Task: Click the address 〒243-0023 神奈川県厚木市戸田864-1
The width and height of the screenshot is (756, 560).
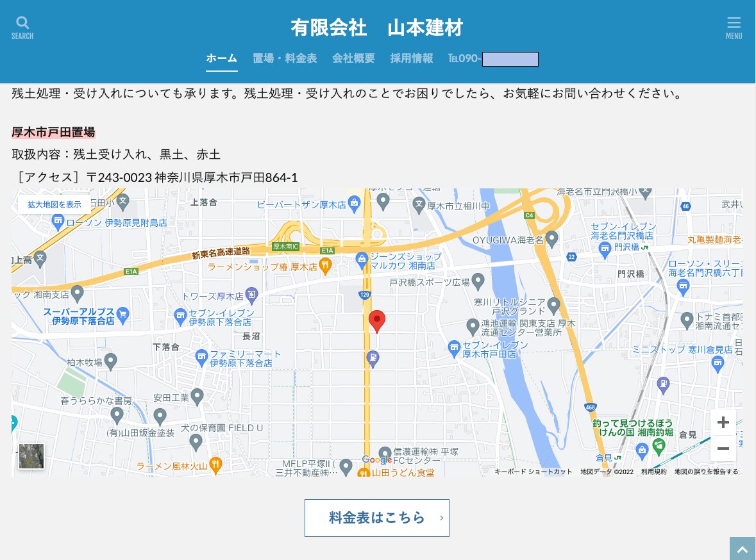Action: [192, 177]
